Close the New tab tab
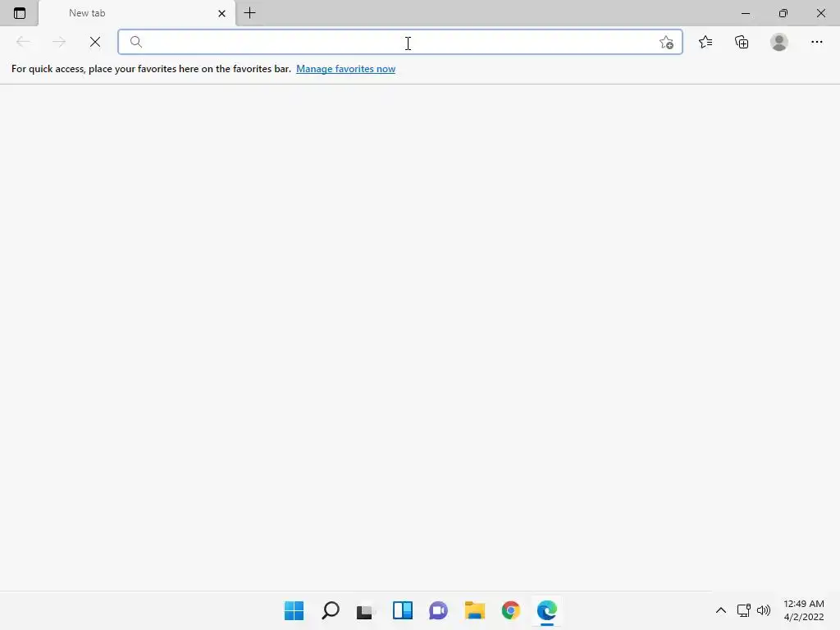 coord(221,13)
